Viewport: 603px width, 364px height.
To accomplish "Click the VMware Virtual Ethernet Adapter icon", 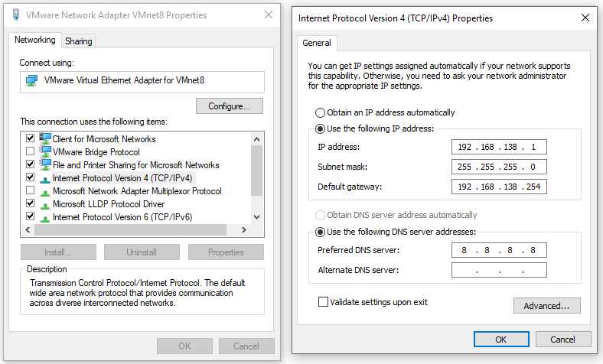I will [x=31, y=81].
